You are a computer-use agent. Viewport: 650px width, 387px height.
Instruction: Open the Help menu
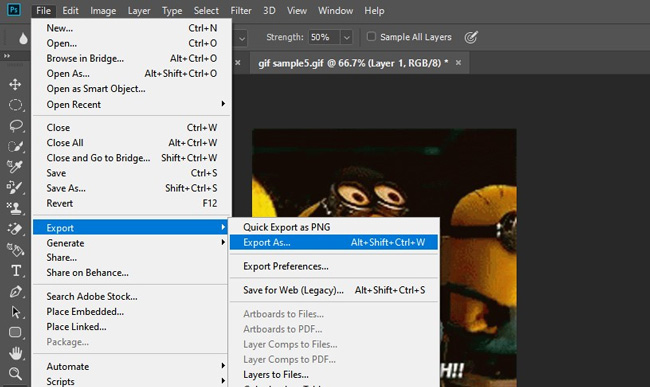374,11
